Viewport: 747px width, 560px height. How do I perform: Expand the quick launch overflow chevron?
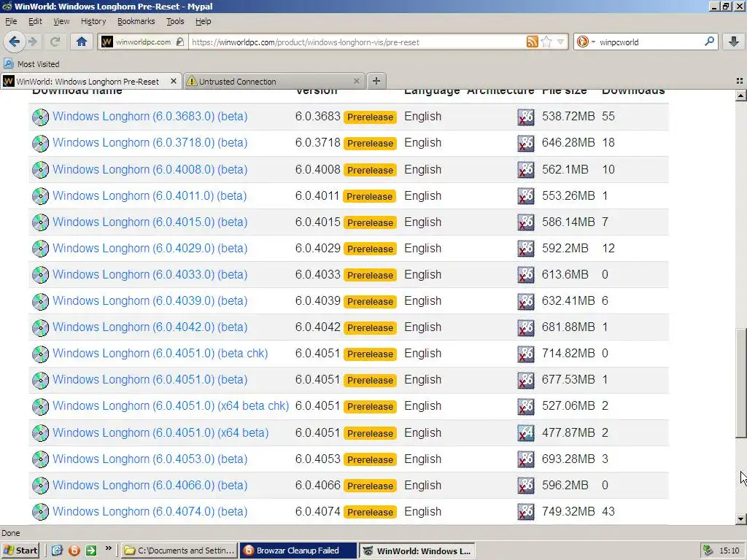click(109, 548)
